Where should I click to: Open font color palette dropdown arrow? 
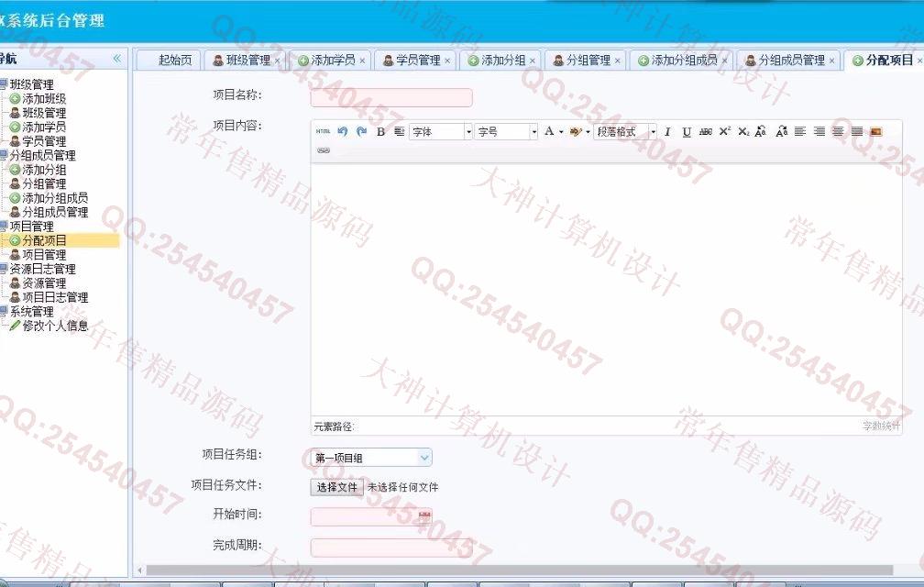point(561,132)
